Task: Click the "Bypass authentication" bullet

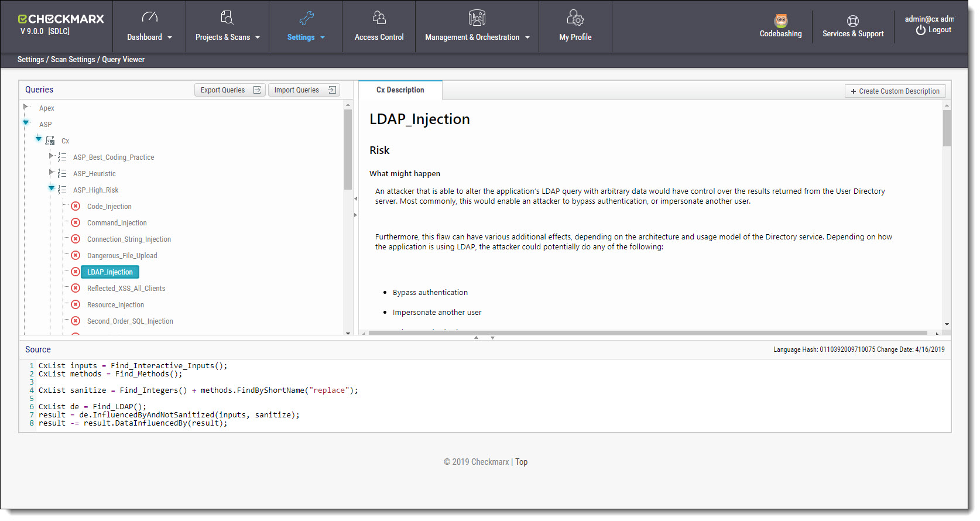Action: (430, 293)
